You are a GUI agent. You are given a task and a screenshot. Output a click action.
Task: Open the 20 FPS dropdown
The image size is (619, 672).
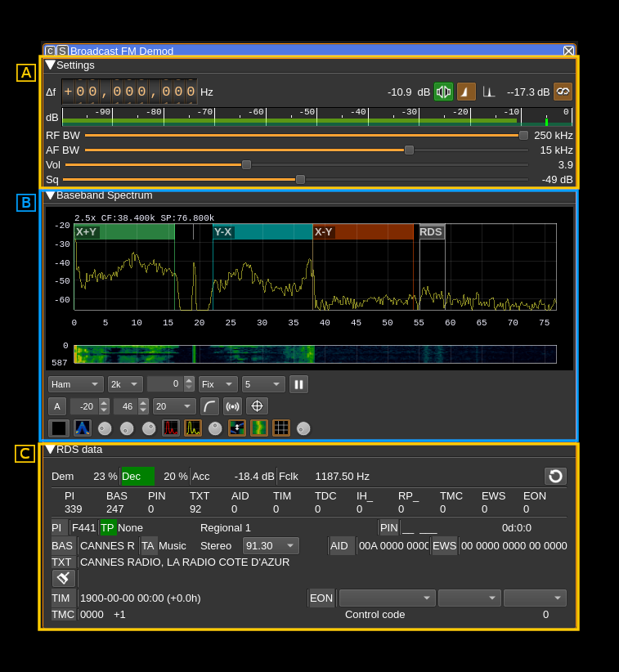point(174,406)
